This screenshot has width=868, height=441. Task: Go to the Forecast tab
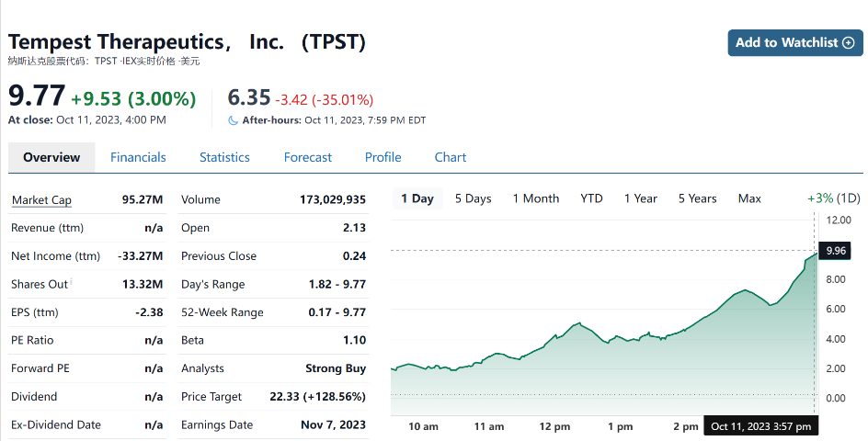coord(307,157)
